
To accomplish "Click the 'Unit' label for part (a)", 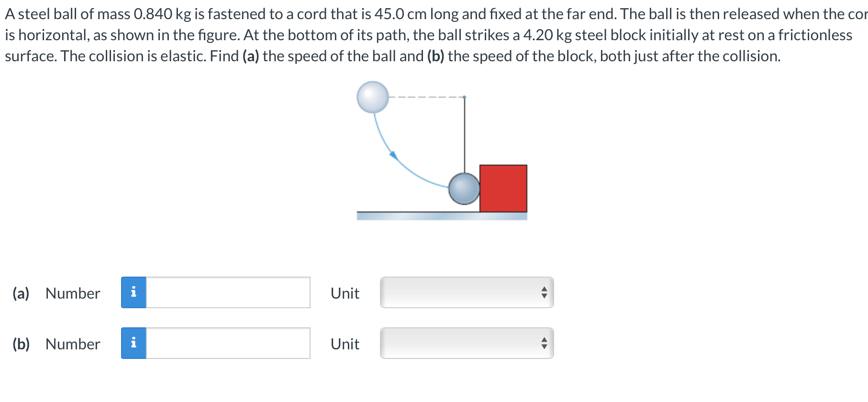I will coord(344,293).
